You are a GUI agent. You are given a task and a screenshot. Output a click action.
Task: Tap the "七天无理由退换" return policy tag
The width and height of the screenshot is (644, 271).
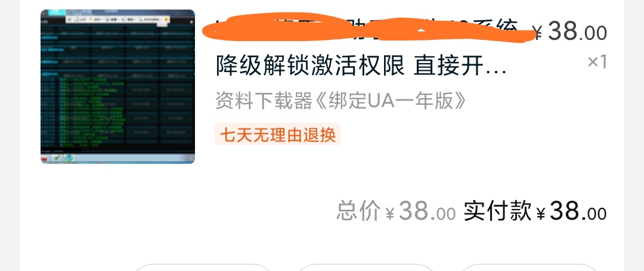coord(278,134)
